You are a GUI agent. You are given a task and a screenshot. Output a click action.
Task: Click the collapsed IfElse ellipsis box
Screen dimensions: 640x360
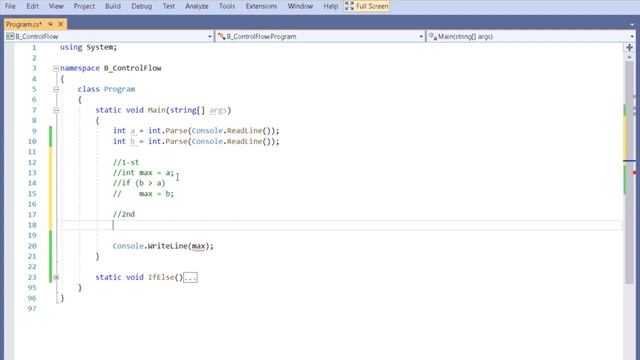[x=190, y=278]
